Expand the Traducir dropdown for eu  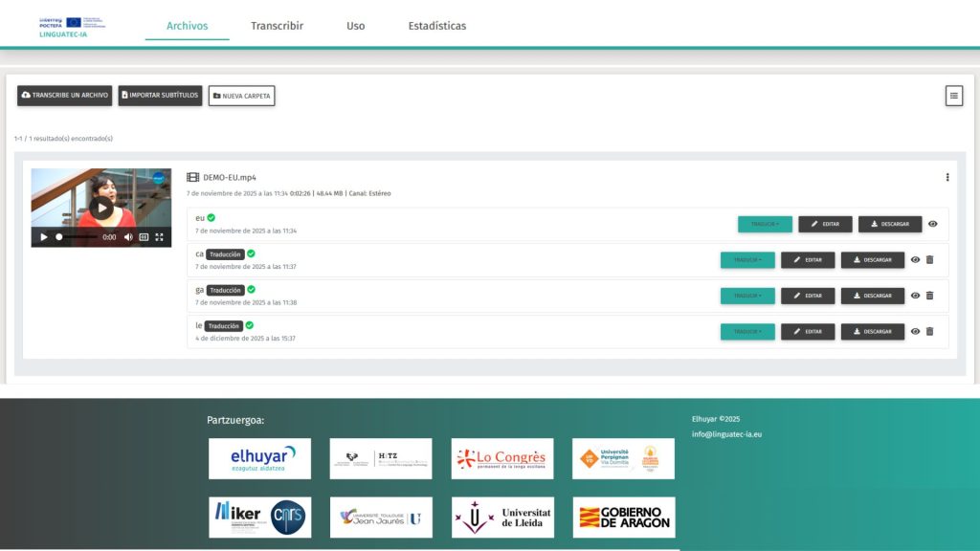pyautogui.click(x=765, y=224)
